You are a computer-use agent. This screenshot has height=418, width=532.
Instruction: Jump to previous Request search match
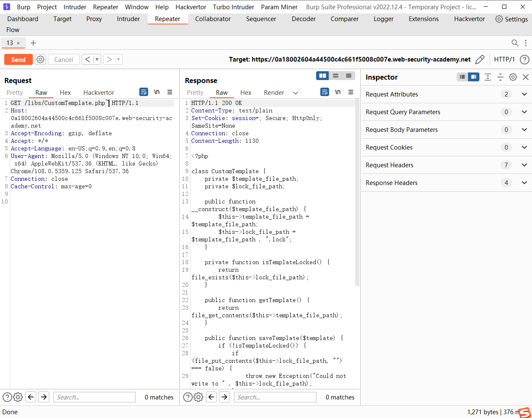click(31, 397)
